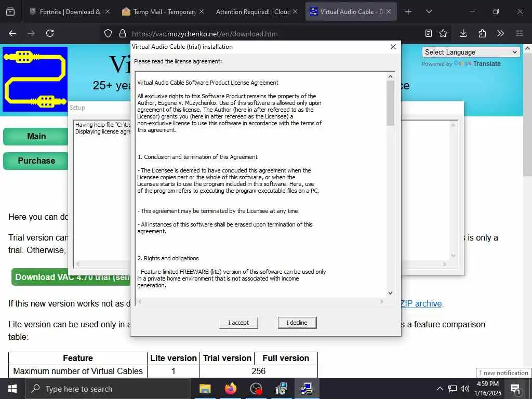Show hidden system tray icons

[440, 389]
